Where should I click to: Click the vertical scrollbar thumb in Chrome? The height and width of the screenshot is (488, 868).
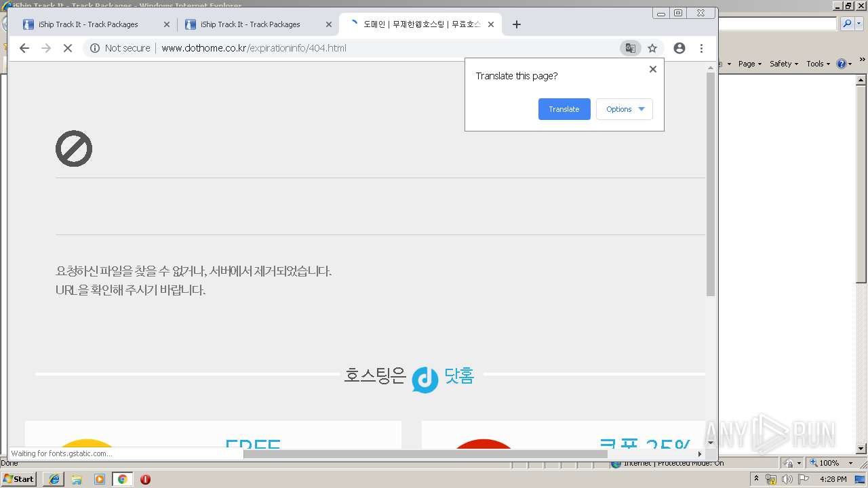pyautogui.click(x=711, y=184)
